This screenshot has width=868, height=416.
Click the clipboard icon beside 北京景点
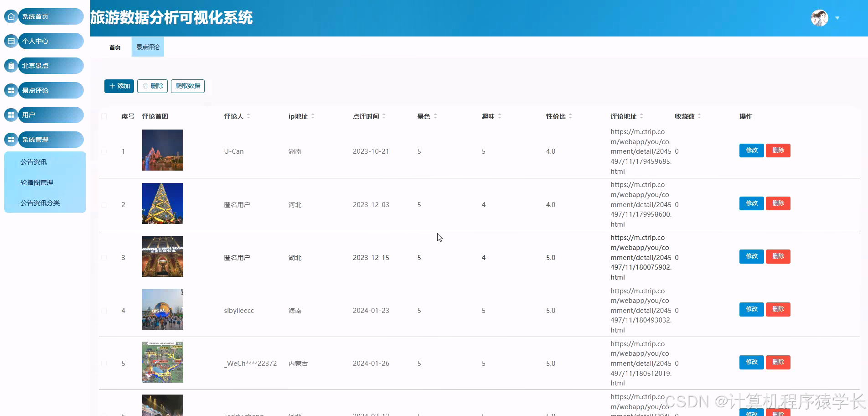point(11,66)
